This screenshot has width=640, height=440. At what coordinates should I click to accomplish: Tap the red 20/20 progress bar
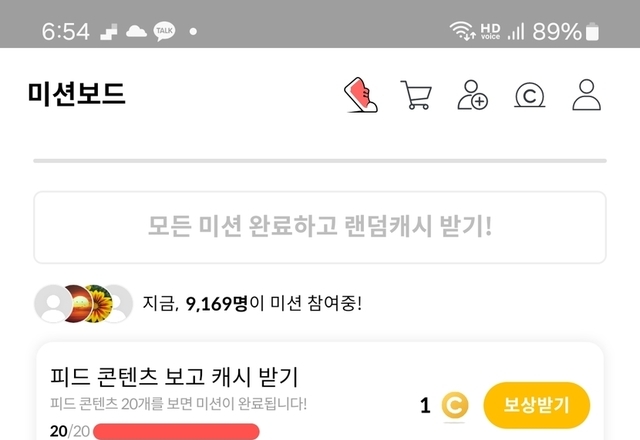(176, 431)
